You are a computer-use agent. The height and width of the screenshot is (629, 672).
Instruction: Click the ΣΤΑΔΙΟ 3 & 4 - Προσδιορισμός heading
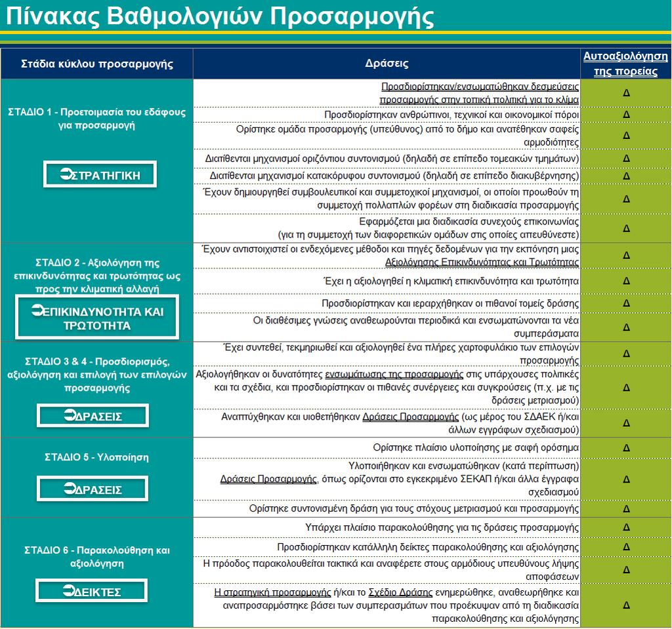coord(97,375)
